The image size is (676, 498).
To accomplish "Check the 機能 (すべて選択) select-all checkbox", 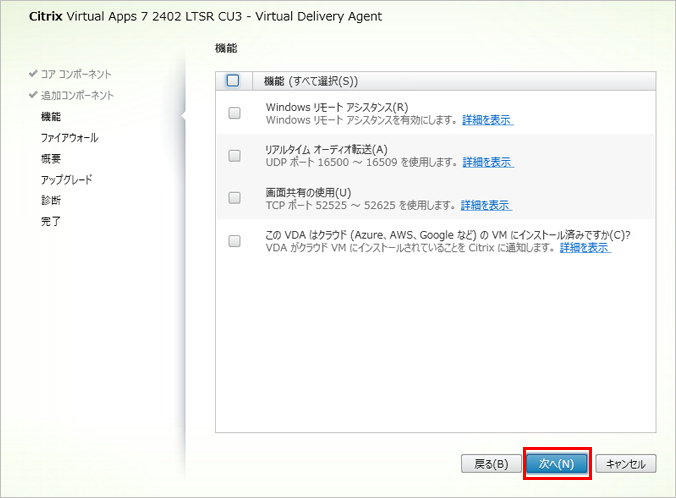I will (233, 81).
